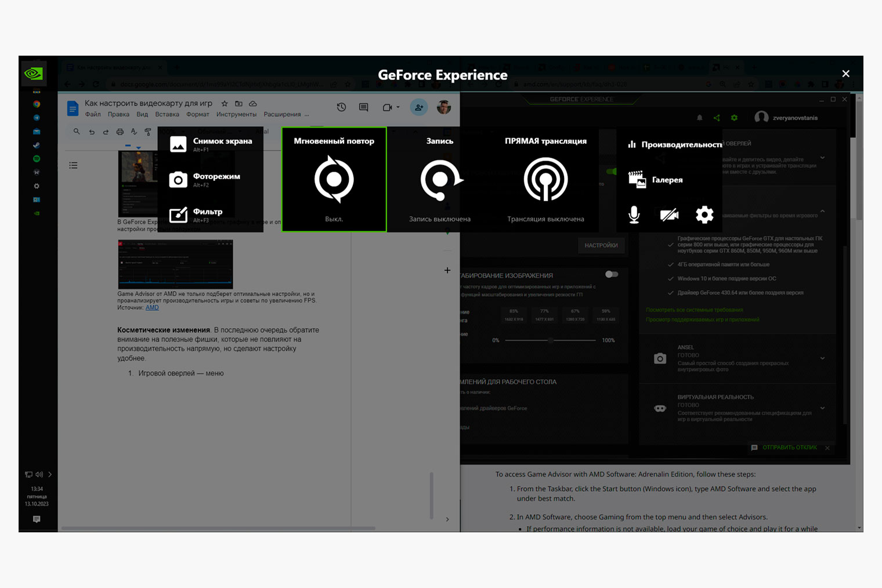This screenshot has width=882, height=588.
Task: Open the Галерея gallery
Action: 656,180
